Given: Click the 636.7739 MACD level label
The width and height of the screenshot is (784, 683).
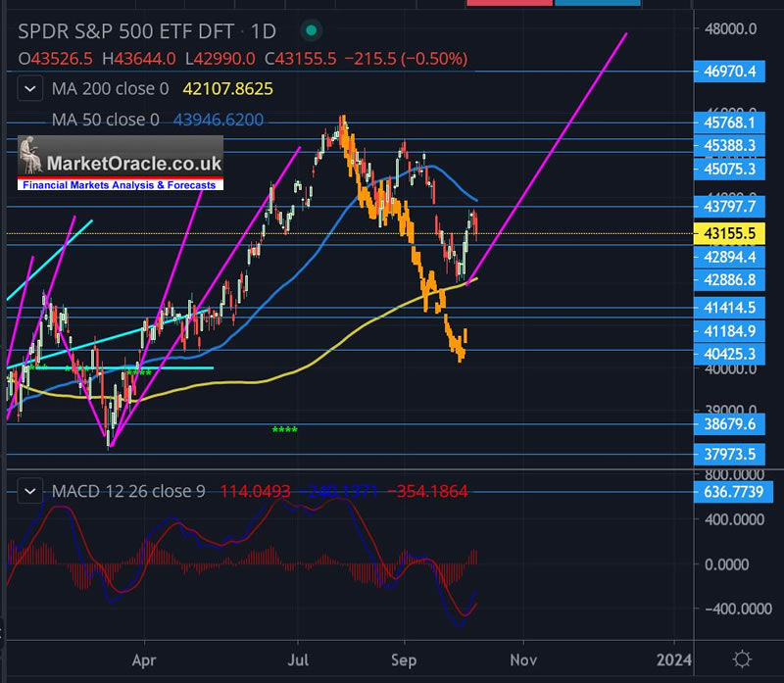Looking at the screenshot, I should 733,492.
